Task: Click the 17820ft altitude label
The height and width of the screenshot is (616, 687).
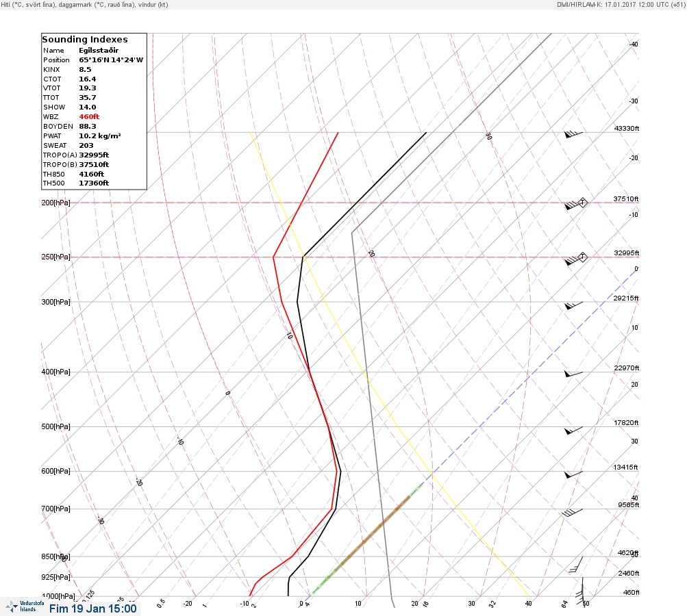Action: coord(626,422)
